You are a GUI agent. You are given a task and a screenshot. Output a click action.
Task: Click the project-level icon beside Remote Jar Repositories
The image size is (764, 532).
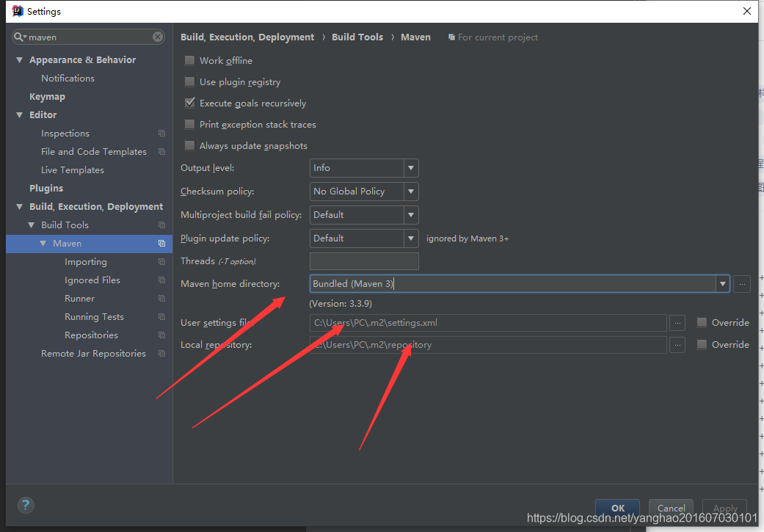pos(161,354)
